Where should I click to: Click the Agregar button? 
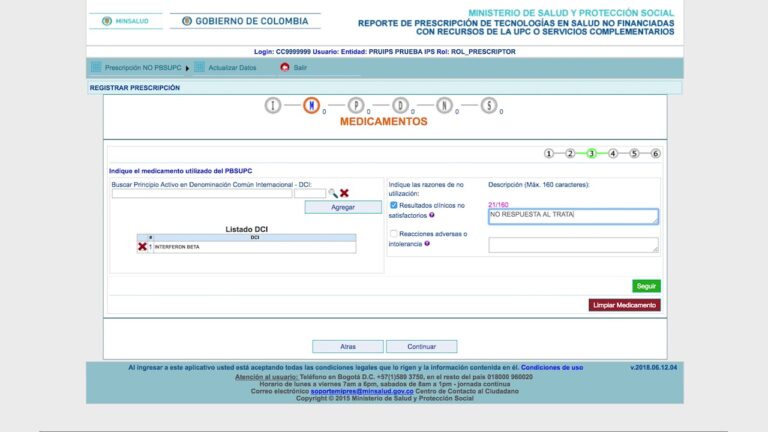tap(343, 207)
